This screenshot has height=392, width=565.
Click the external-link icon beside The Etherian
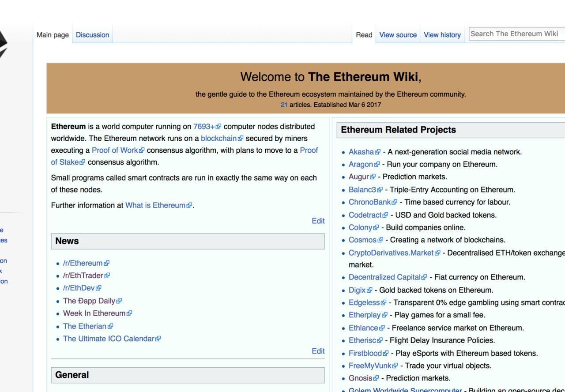point(110,327)
